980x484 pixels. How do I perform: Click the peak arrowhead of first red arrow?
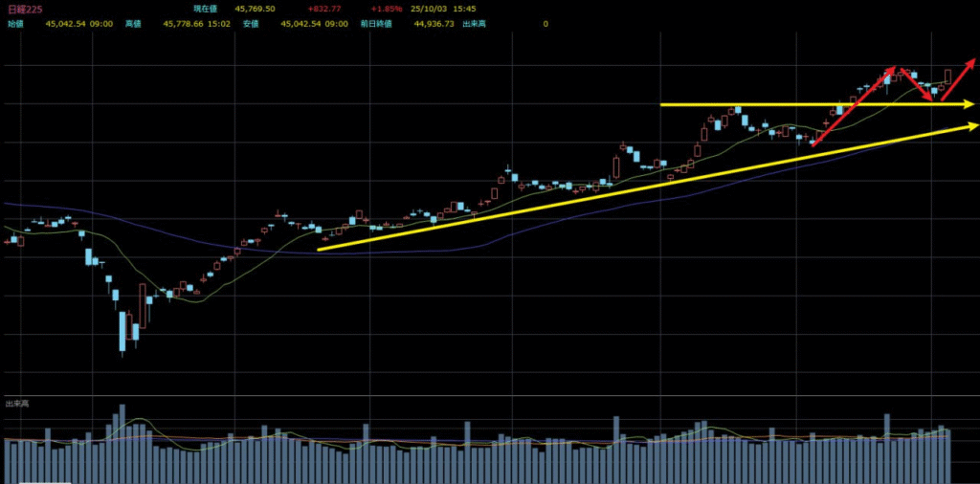(x=892, y=69)
